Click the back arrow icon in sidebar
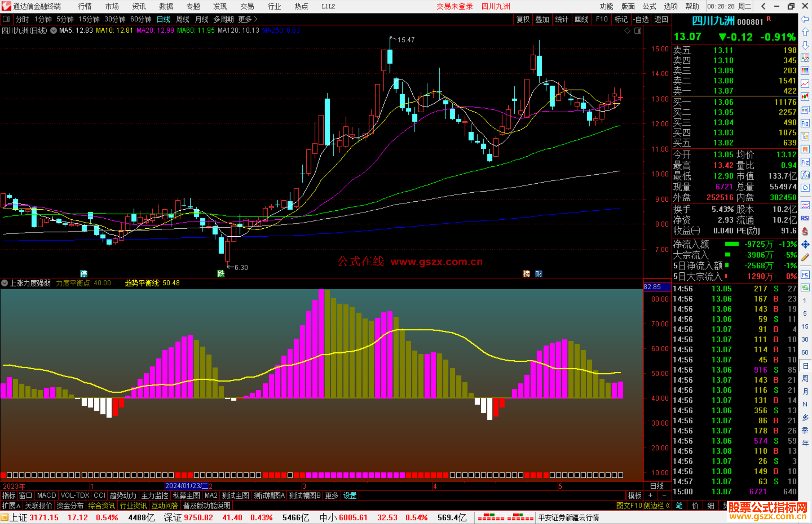 (805, 19)
